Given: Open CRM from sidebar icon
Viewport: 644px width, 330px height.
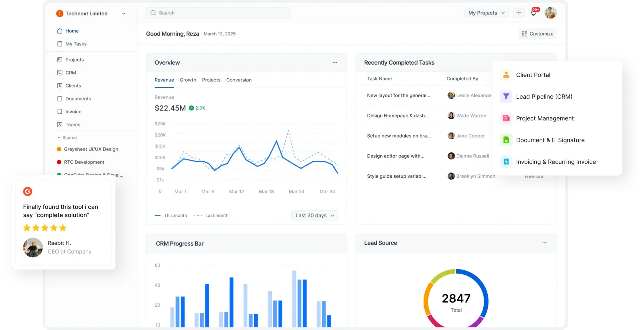Looking at the screenshot, I should click(60, 73).
